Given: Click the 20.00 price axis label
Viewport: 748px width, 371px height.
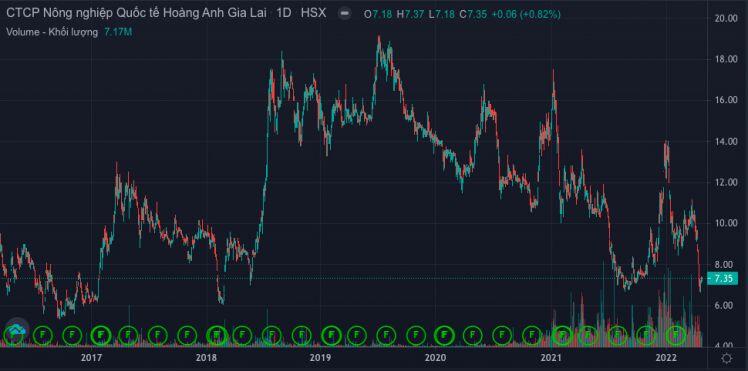Looking at the screenshot, I should coord(727,18).
